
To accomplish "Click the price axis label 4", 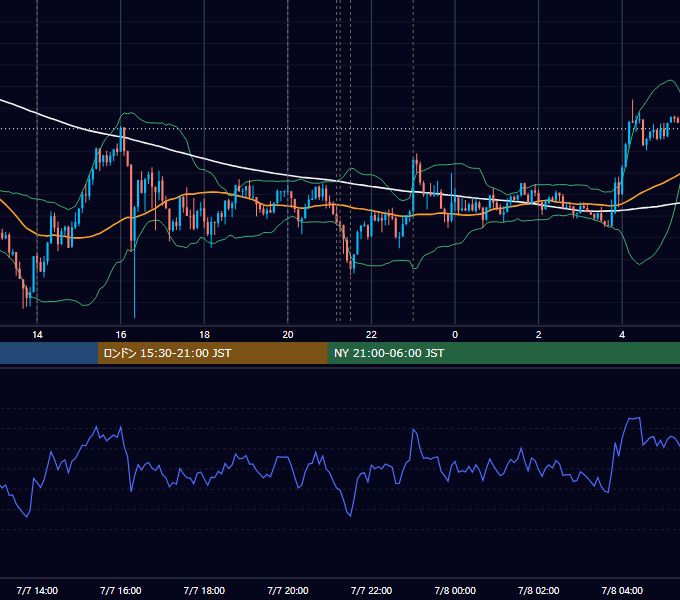I will click(622, 335).
